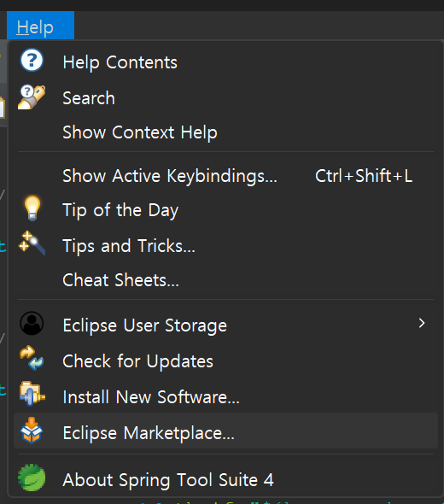
Task: Click the Search help icon
Action: pyautogui.click(x=32, y=97)
